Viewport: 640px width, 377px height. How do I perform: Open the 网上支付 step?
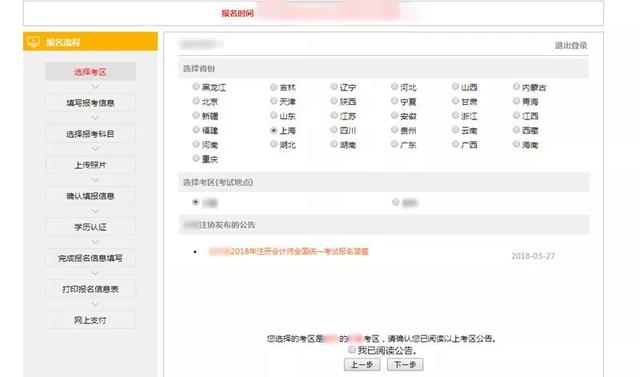coord(90,320)
